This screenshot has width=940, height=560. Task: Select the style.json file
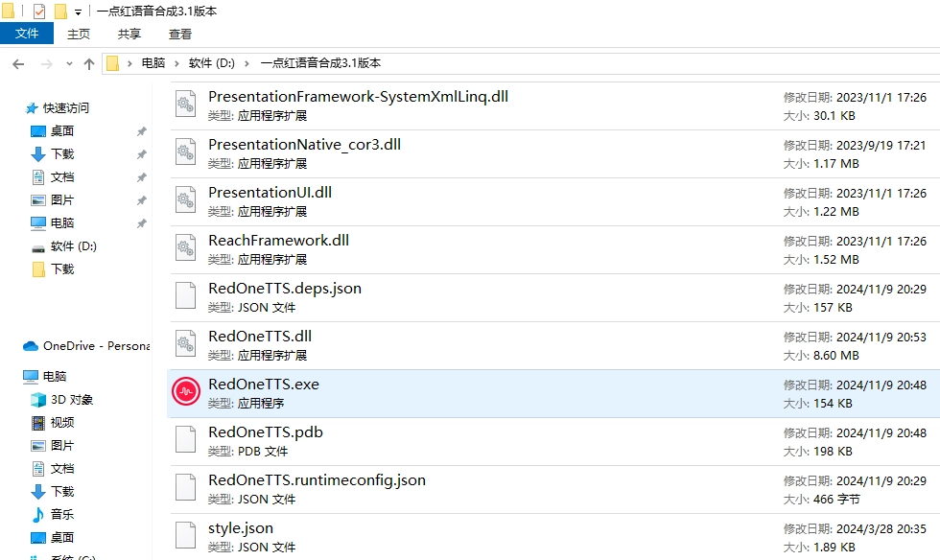coord(241,528)
